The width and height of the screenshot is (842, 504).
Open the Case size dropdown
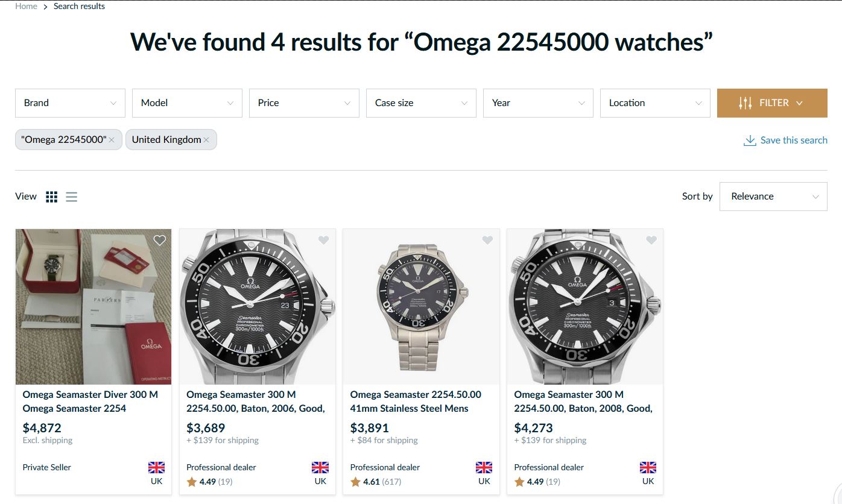click(x=421, y=103)
